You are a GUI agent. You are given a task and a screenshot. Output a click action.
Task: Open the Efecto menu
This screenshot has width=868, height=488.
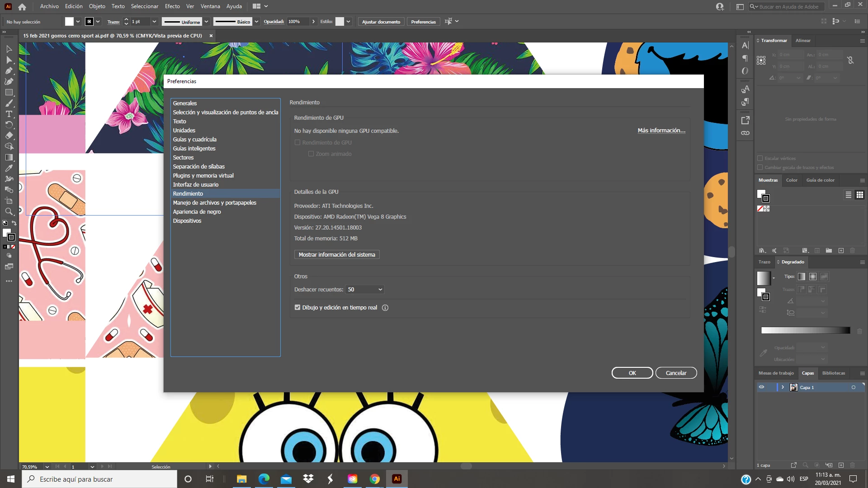172,6
